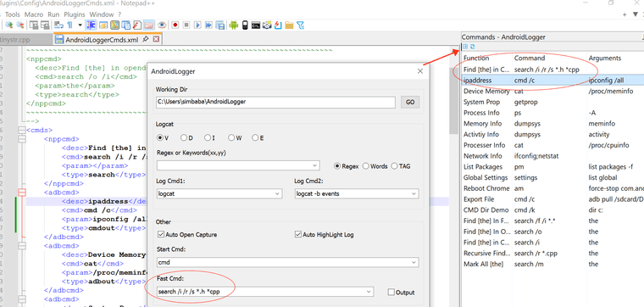Open the Log Cmd2 dropdown
This screenshot has height=307, width=644.
tap(414, 193)
